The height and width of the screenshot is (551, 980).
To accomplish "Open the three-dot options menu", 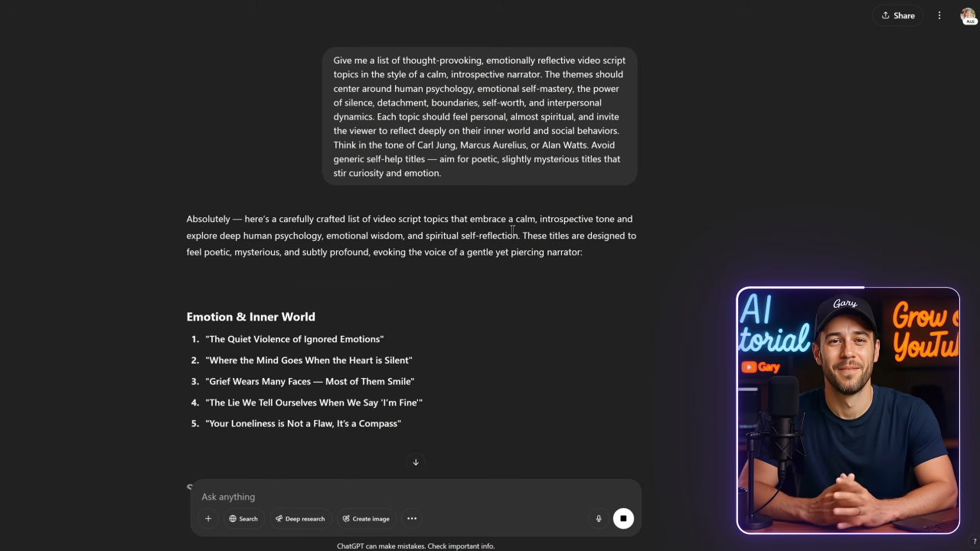I will click(x=939, y=15).
